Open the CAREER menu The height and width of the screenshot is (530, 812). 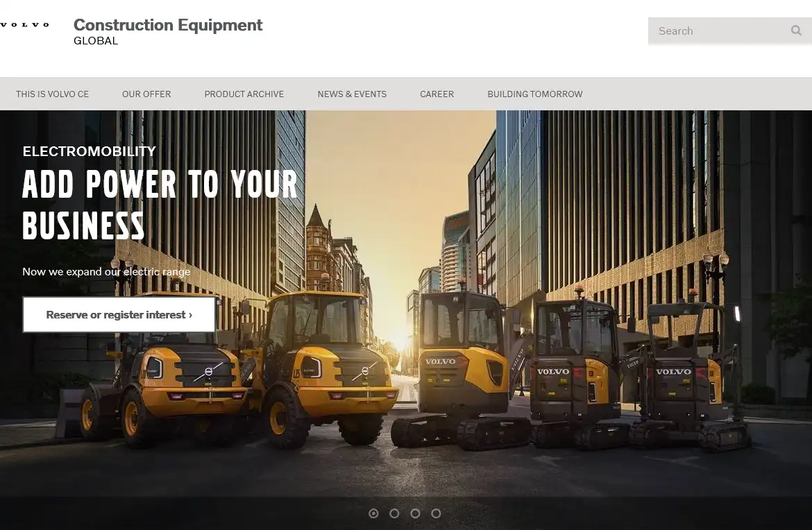(437, 94)
